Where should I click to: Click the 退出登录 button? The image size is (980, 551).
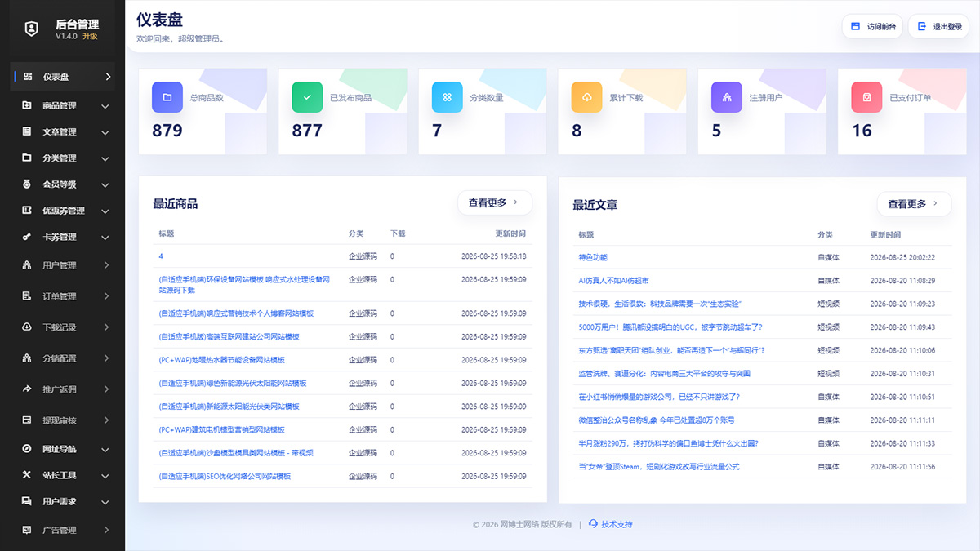point(938,26)
